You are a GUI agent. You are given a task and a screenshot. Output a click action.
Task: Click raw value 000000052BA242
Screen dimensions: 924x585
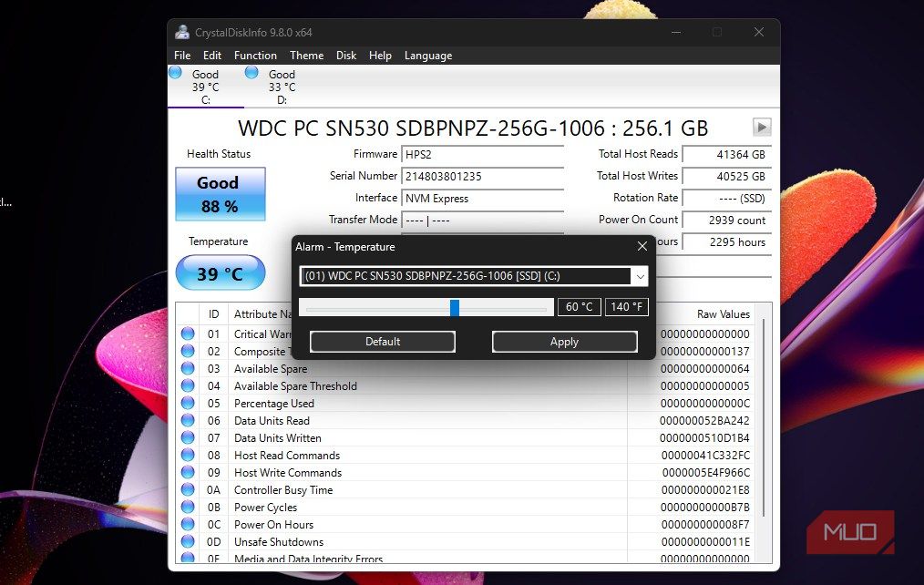704,421
